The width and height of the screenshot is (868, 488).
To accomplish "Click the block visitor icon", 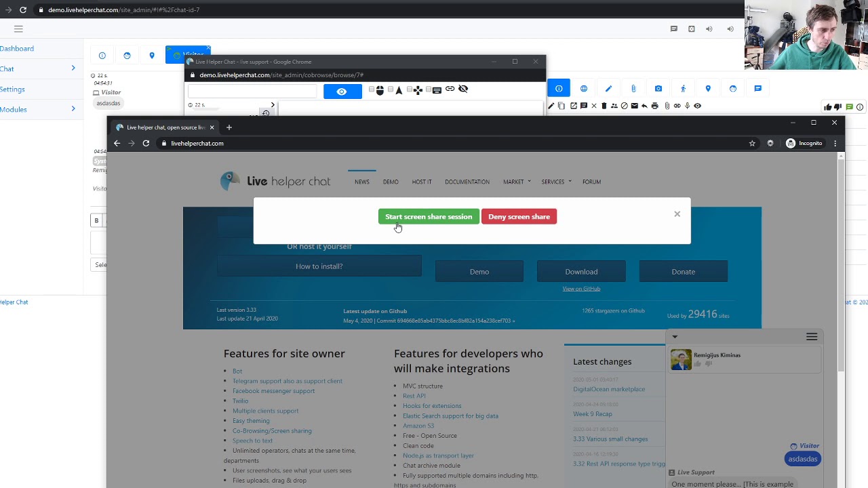I will 625,106.
